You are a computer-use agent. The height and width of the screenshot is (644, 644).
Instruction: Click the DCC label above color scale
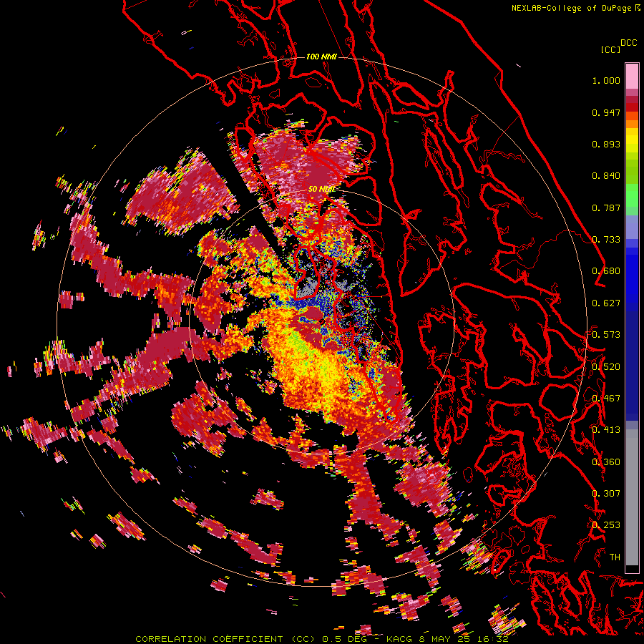pyautogui.click(x=628, y=43)
